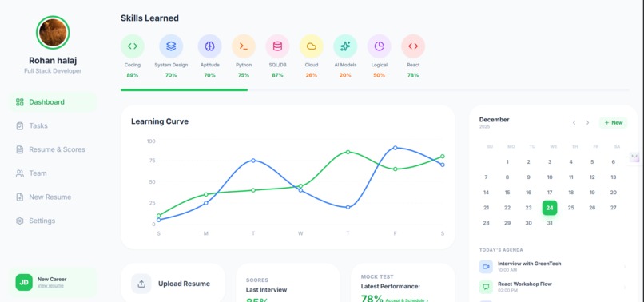The height and width of the screenshot is (302, 644).
Task: Click the floating widget icon at right edge
Action: (635, 157)
